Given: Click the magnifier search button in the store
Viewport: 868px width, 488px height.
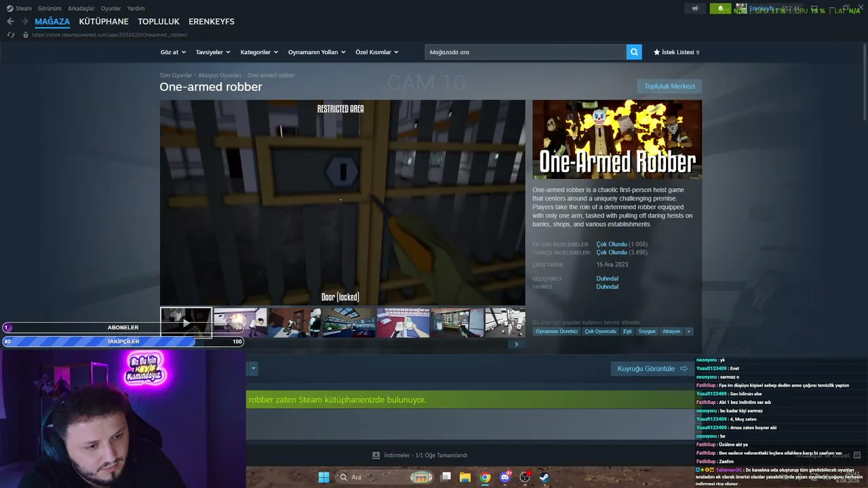Looking at the screenshot, I should pyautogui.click(x=634, y=52).
